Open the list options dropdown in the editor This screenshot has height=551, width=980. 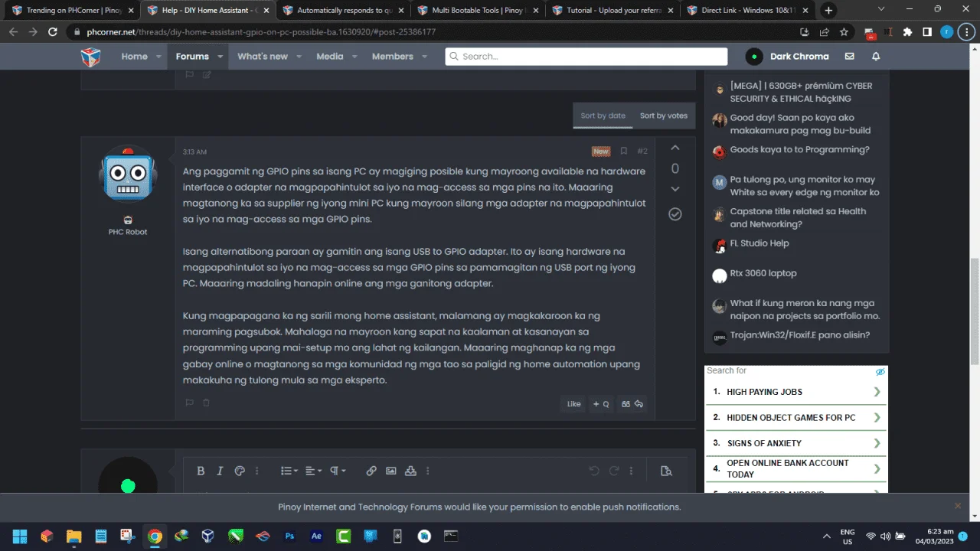(289, 471)
